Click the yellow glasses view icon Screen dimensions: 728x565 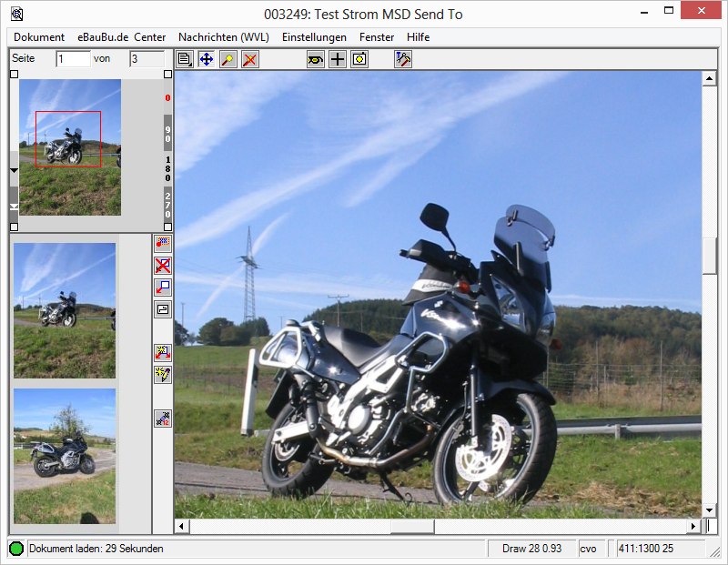315,59
